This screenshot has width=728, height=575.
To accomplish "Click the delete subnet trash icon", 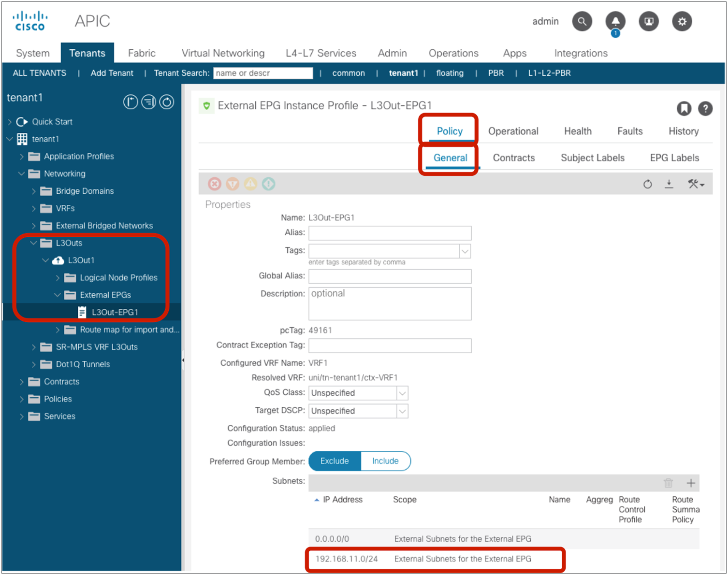I will (668, 483).
